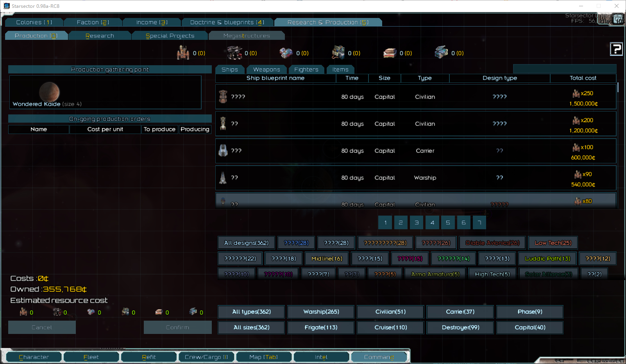Click the carrier blueprint ship icon
The width and height of the screenshot is (626, 364).
click(223, 150)
